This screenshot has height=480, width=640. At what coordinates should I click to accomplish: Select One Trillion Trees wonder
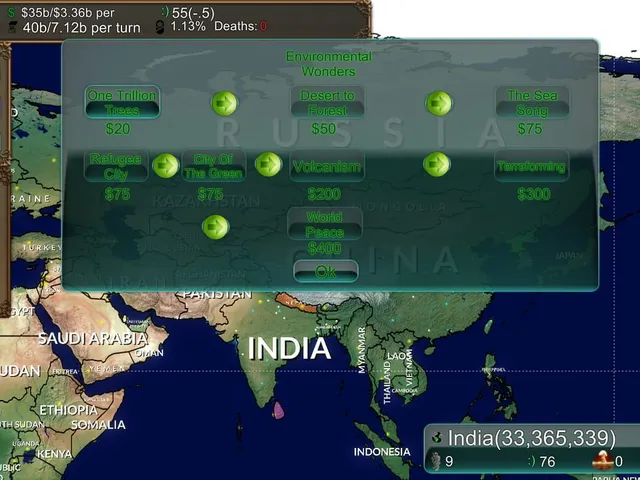122,102
